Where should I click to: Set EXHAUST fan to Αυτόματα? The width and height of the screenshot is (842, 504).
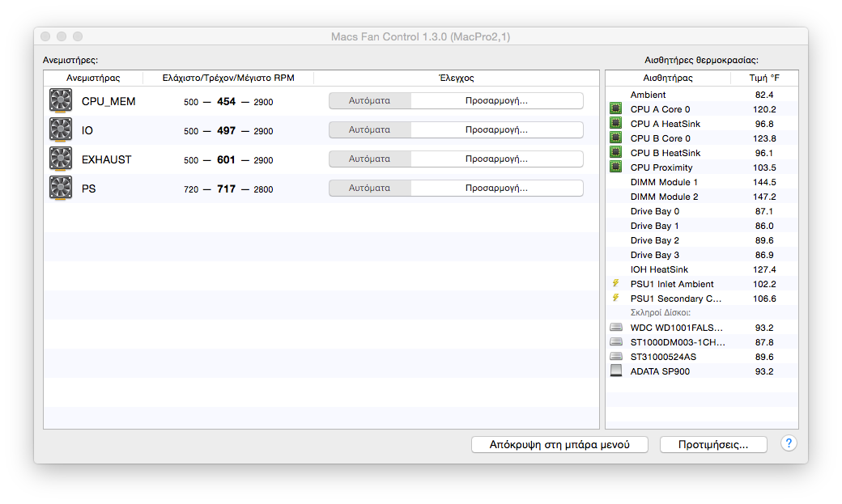pyautogui.click(x=369, y=159)
